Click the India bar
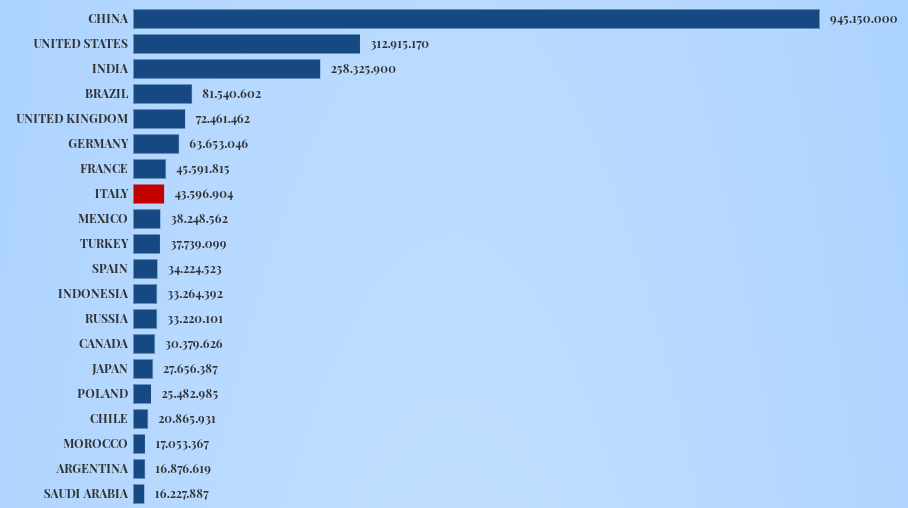Screen dimensions: 908x508 226,69
